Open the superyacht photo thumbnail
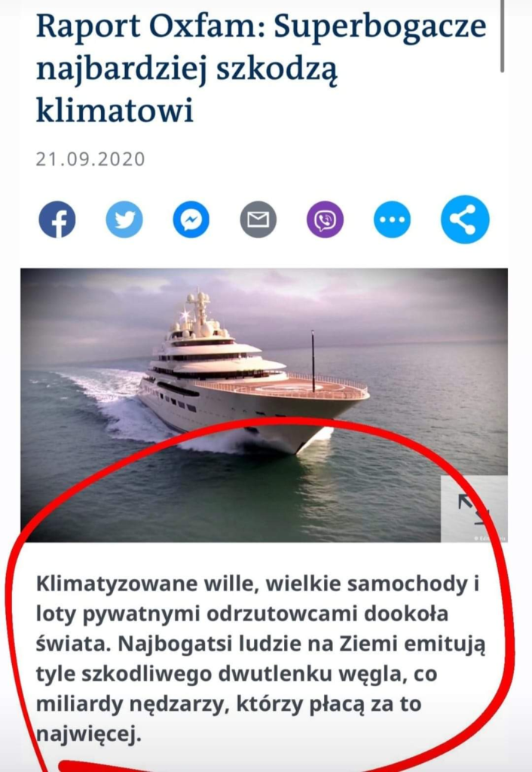The image size is (532, 772). [x=264, y=405]
